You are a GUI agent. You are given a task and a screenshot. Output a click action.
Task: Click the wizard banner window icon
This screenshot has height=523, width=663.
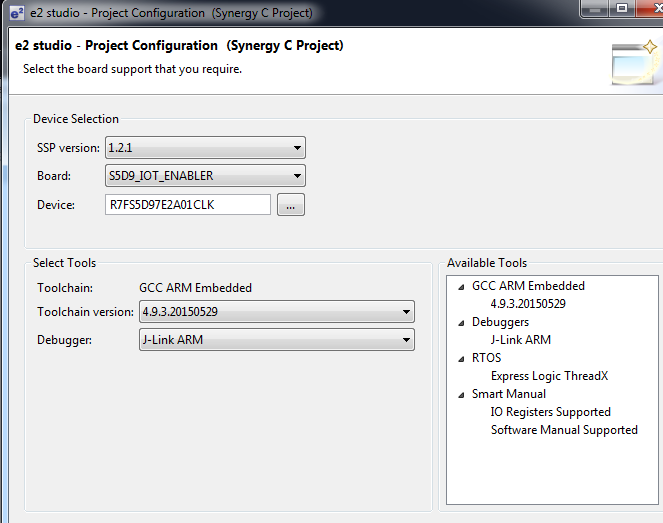tap(636, 62)
